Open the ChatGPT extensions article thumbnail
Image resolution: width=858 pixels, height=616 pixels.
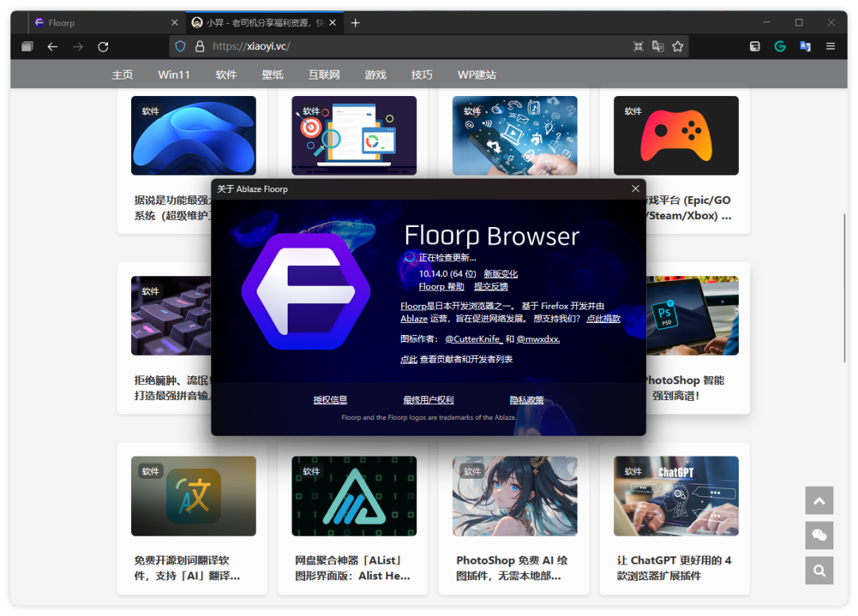click(x=676, y=496)
